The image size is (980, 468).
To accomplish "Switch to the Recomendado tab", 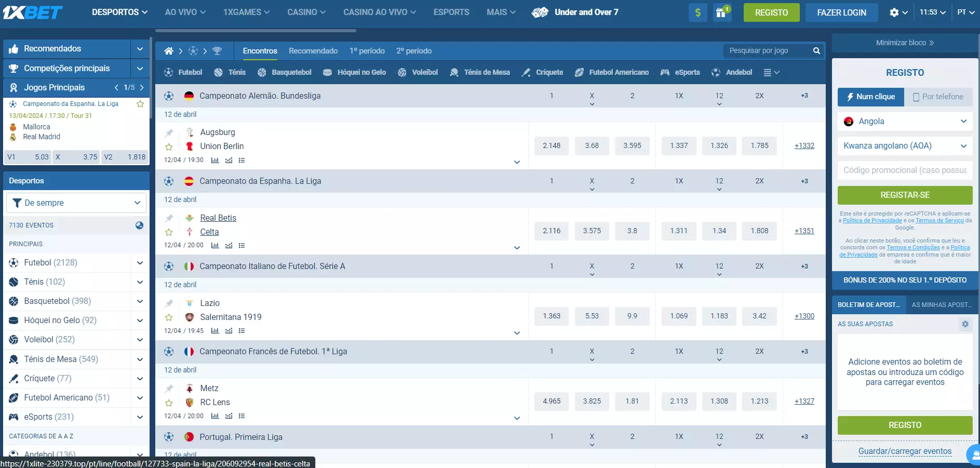I will (x=313, y=51).
